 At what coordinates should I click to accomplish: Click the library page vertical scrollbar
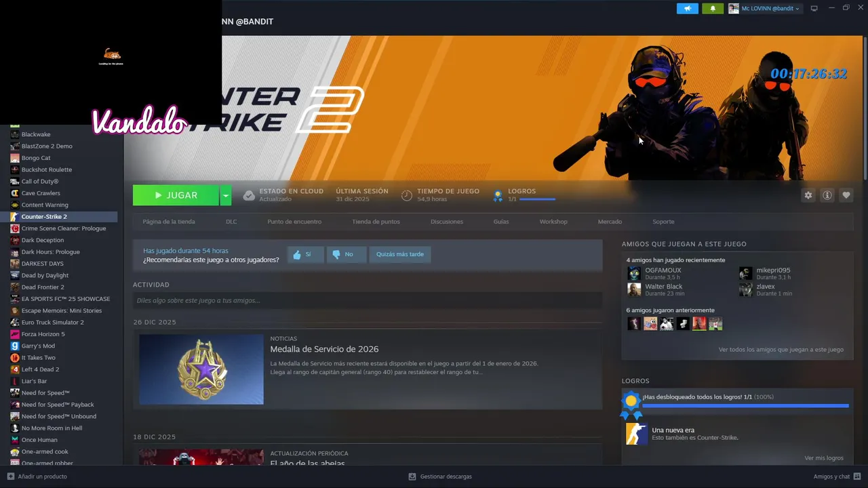coord(865,108)
